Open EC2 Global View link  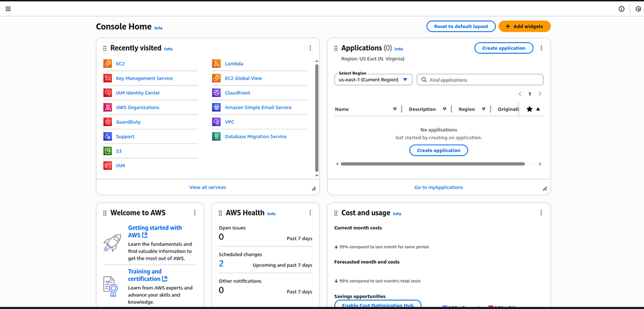pyautogui.click(x=243, y=78)
